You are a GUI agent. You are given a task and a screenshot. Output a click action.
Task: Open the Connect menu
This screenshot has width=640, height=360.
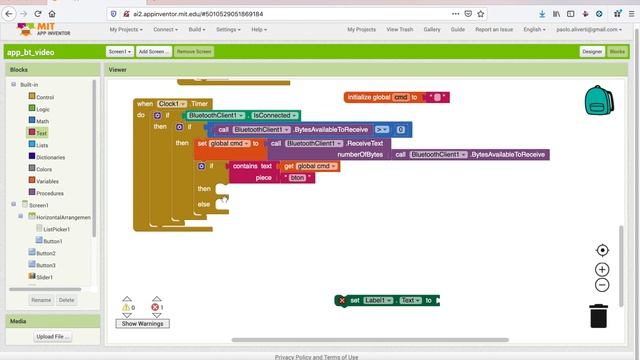click(x=165, y=29)
